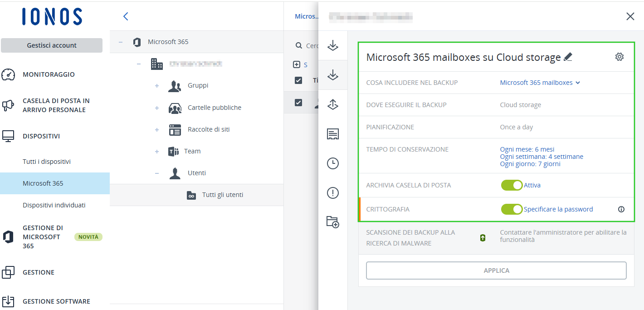
Task: Open the Recovery (restore) icon panel
Action: (333, 104)
